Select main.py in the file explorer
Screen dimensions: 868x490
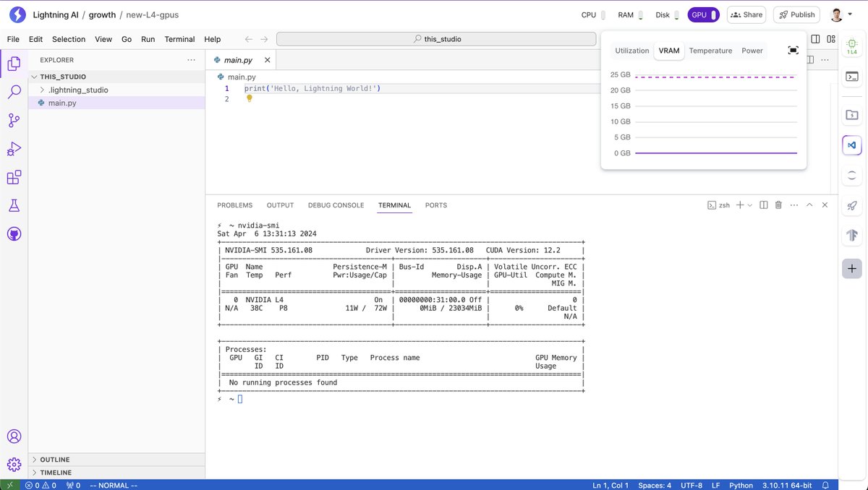point(115,103)
